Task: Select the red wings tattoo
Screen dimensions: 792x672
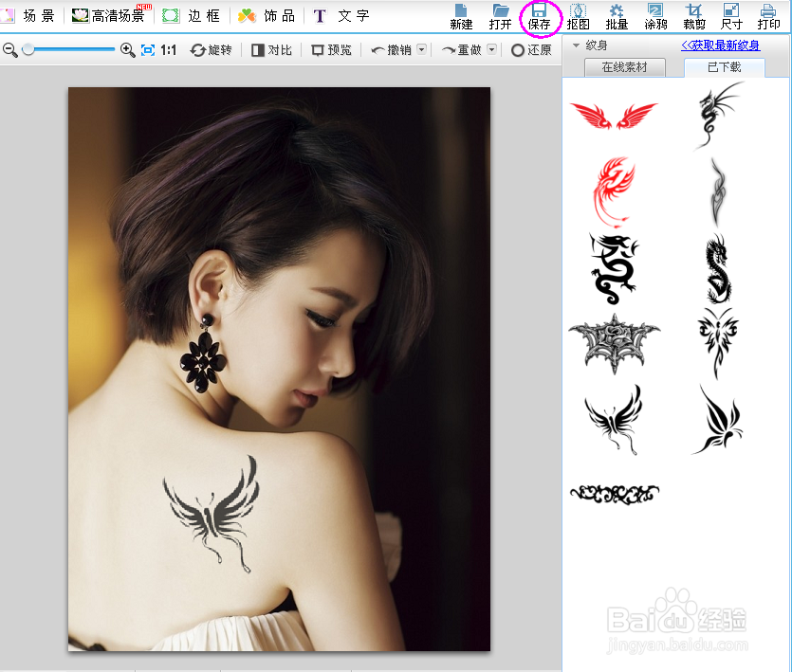Action: [614, 115]
